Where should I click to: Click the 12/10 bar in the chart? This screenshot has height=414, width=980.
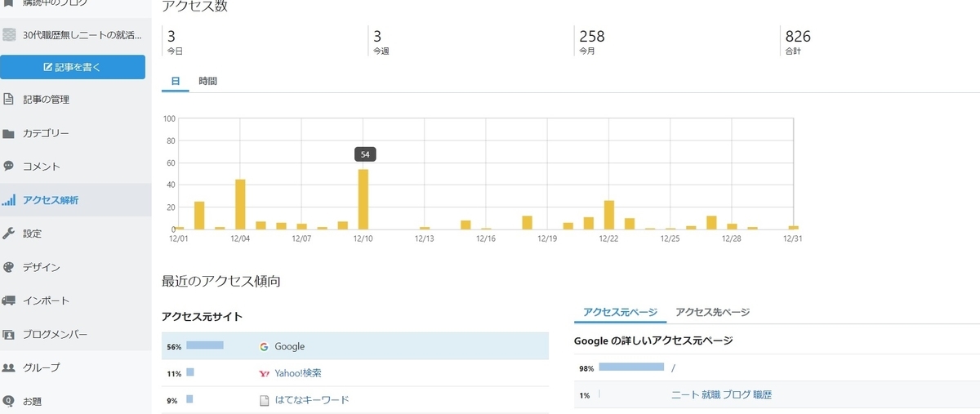point(363,199)
